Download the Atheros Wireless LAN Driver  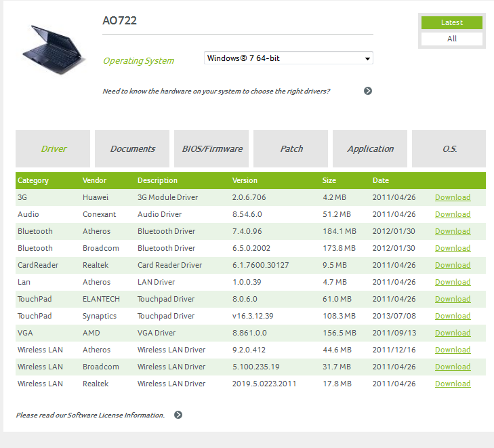pyautogui.click(x=453, y=350)
